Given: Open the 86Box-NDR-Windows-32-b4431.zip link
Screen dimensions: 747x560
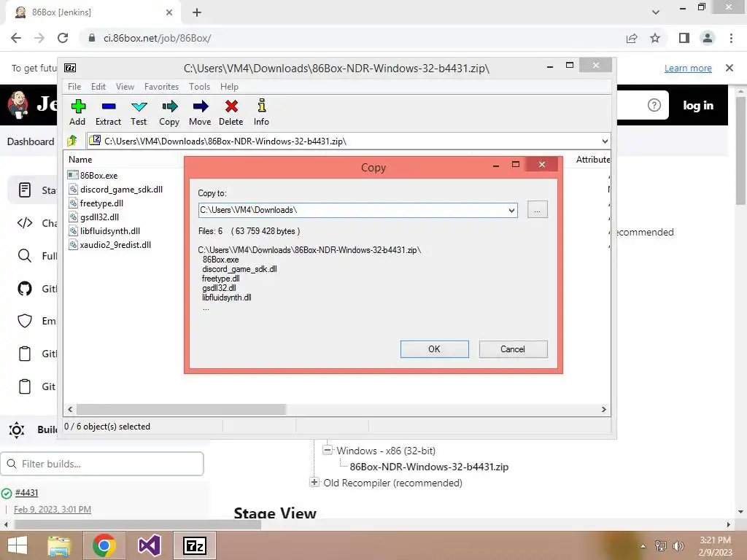Looking at the screenshot, I should [429, 467].
